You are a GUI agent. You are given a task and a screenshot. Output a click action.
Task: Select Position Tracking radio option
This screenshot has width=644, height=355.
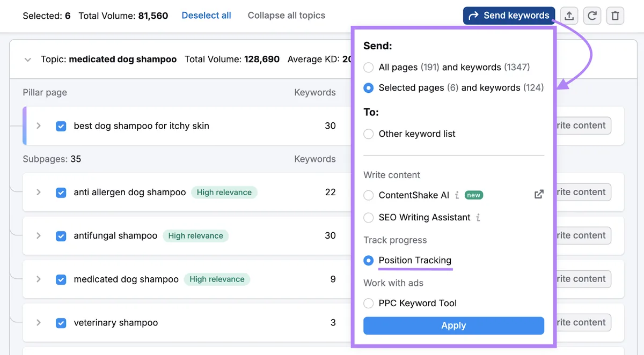369,261
